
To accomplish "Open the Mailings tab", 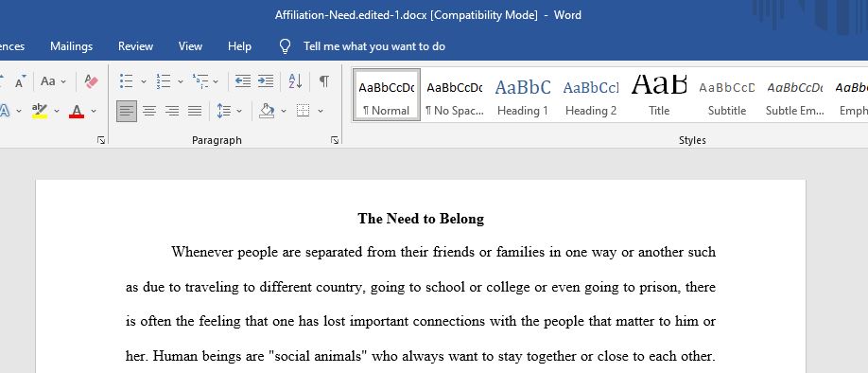I will click(x=72, y=46).
